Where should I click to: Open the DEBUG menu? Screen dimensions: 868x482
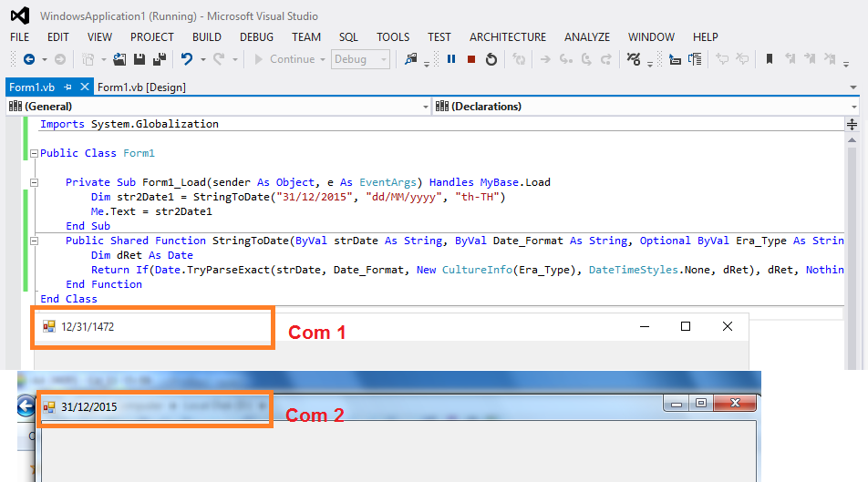click(256, 37)
